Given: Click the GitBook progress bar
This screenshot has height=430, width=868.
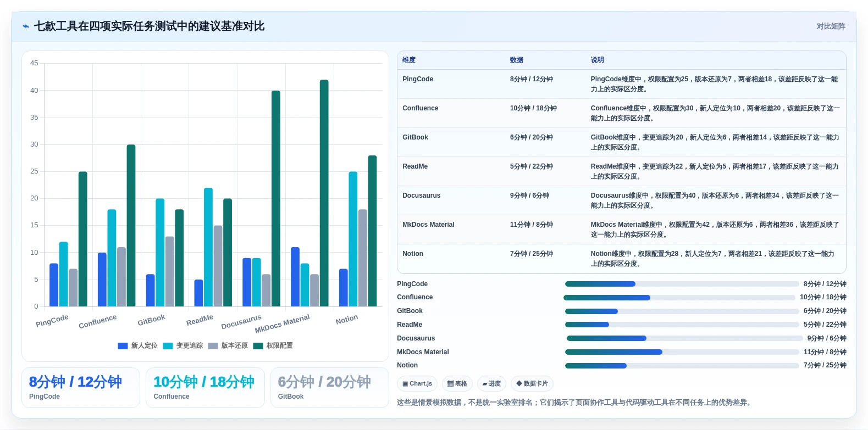Looking at the screenshot, I should 682,311.
